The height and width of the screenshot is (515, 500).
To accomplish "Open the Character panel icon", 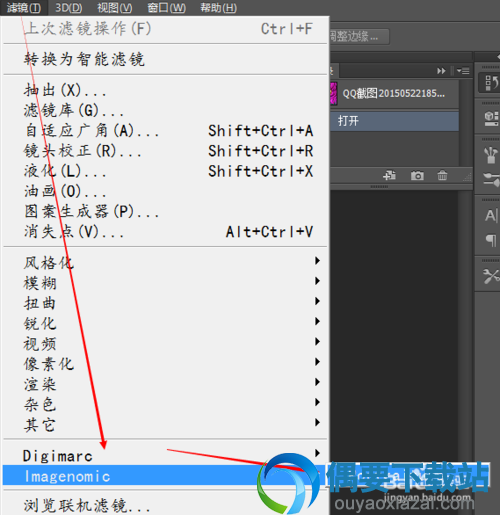I will pos(491,216).
